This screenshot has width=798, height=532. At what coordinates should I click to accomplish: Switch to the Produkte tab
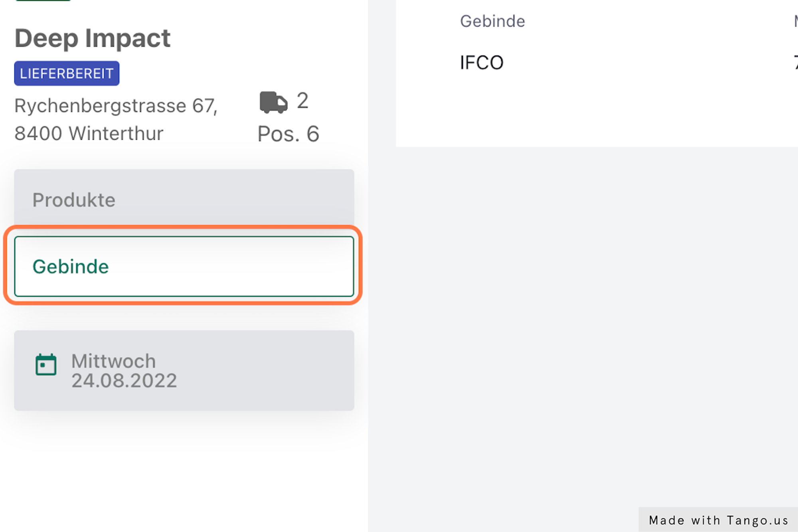[x=184, y=200]
